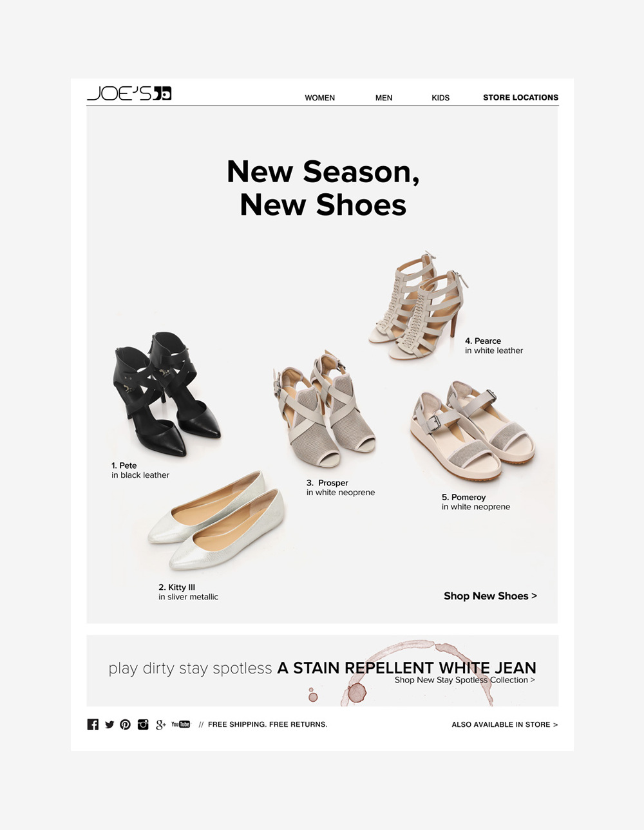The width and height of the screenshot is (644, 830).
Task: Open the Facebook social icon
Action: [93, 724]
